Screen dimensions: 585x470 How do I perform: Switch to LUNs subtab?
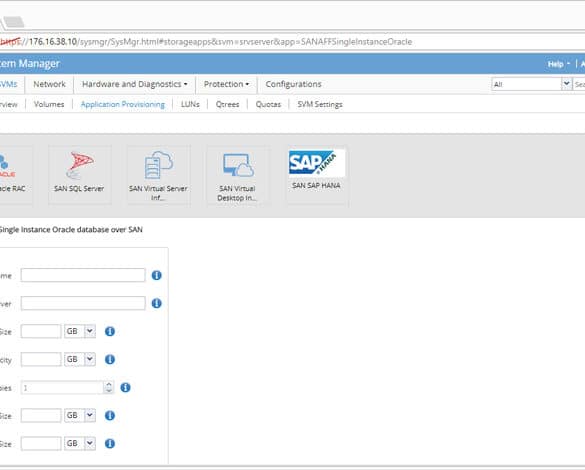coord(190,104)
